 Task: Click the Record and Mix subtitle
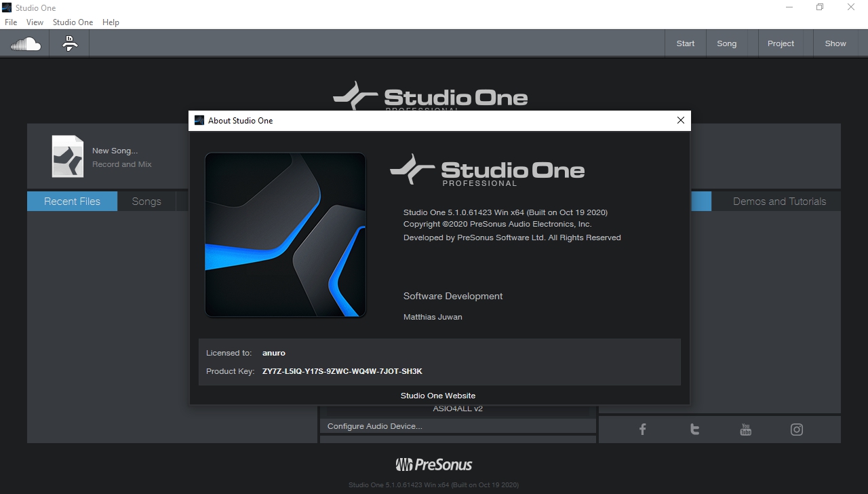pyautogui.click(x=122, y=164)
